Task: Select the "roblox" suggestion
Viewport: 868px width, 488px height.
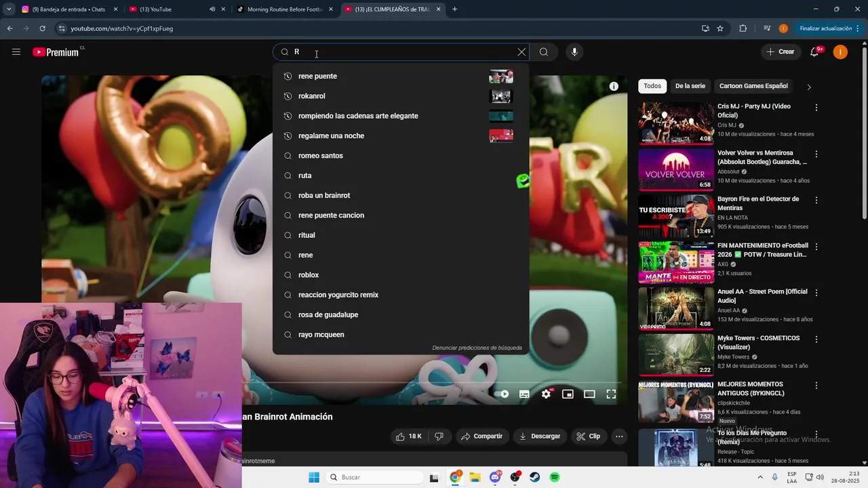Action: coord(401,275)
